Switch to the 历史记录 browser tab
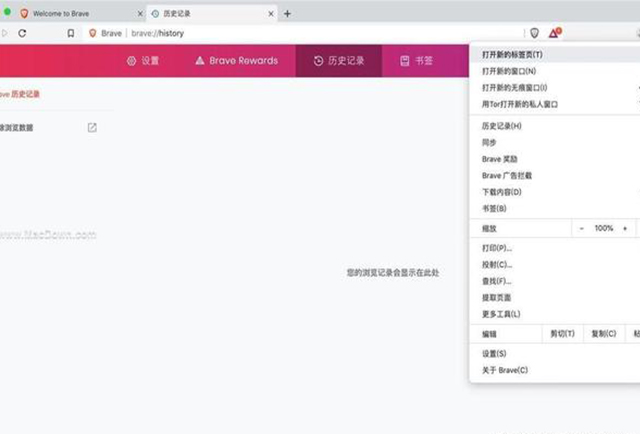 pos(212,13)
